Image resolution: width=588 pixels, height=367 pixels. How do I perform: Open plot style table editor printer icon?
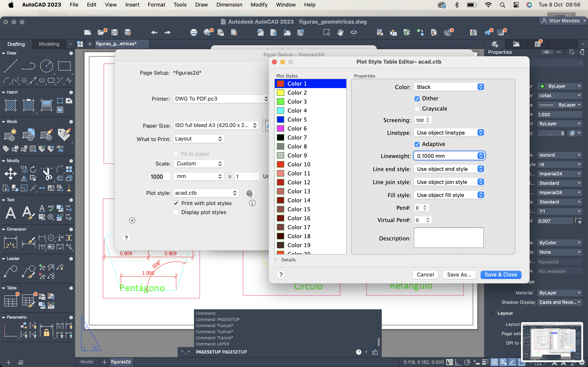(x=249, y=193)
